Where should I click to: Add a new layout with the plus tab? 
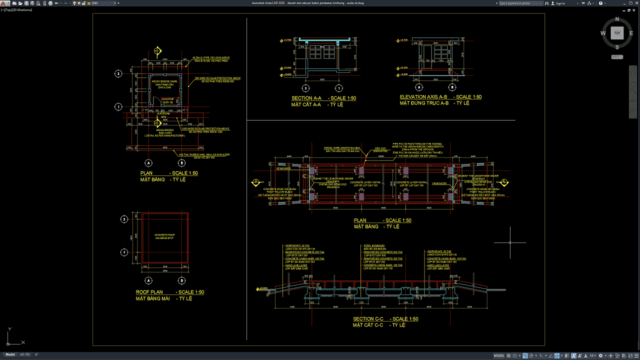pyautogui.click(x=36, y=355)
